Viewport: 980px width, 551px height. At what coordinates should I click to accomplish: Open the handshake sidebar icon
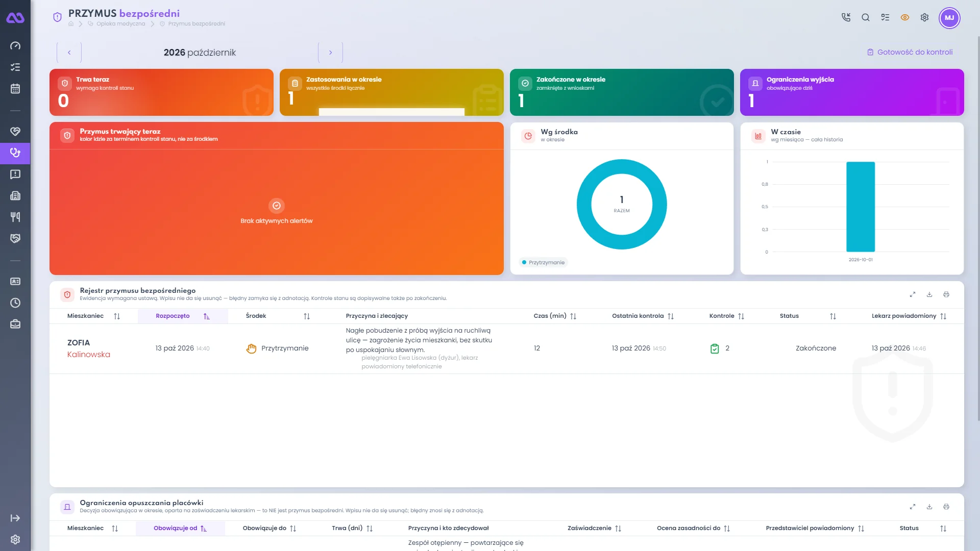(x=15, y=239)
